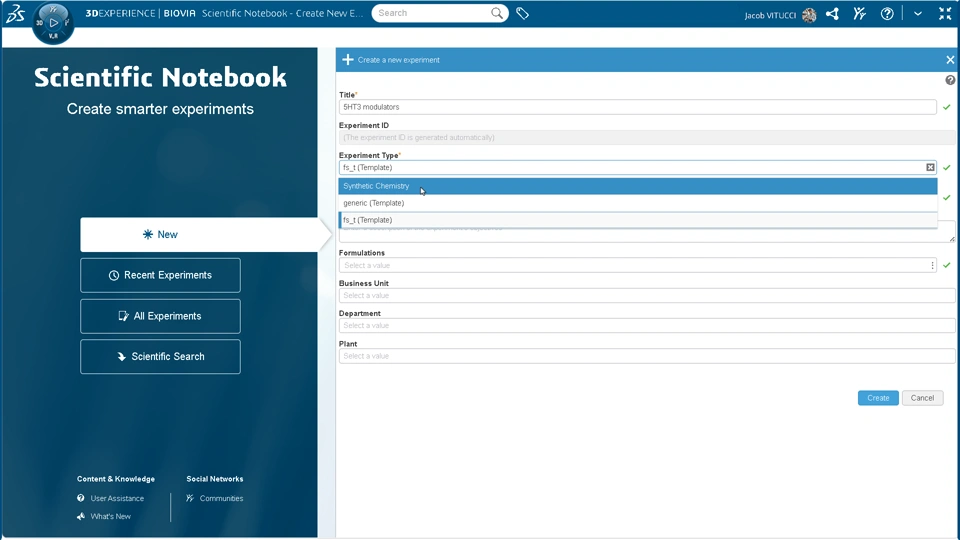Click the Title validation checkmark
The height and width of the screenshot is (540, 960).
click(947, 107)
